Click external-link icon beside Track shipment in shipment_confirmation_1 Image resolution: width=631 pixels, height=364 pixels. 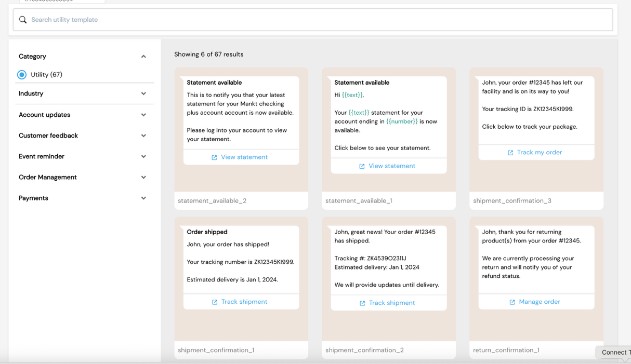[215, 302]
